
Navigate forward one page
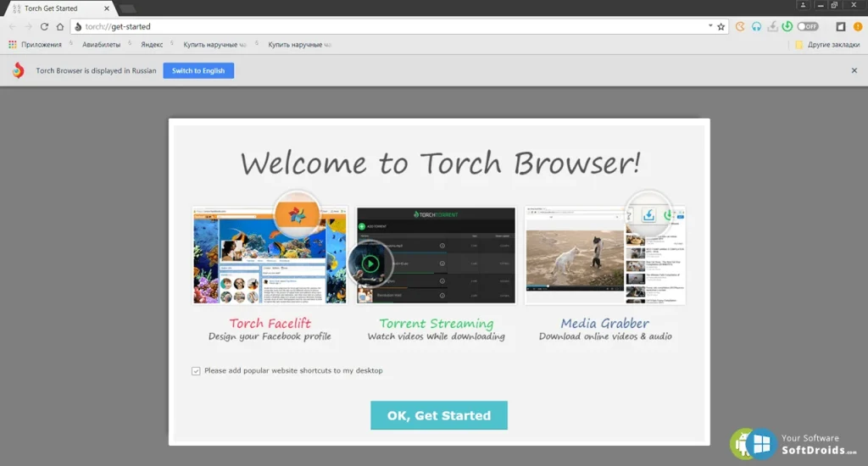coord(28,26)
